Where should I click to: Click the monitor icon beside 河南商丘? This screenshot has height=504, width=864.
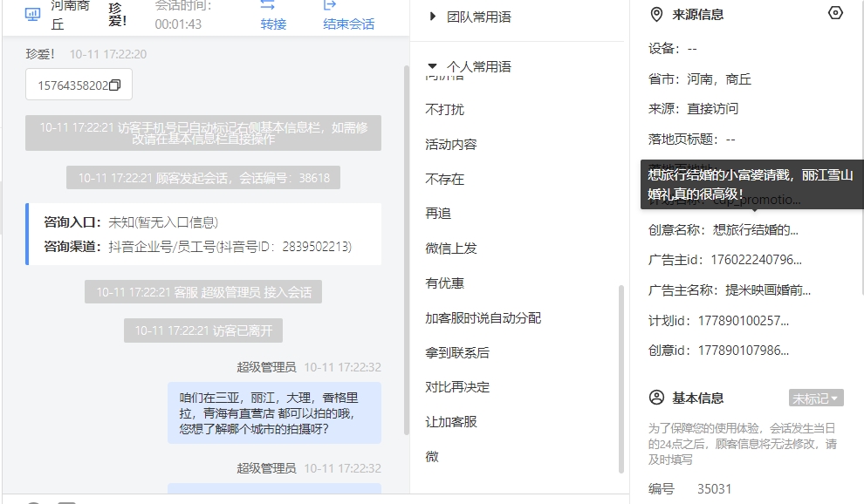coord(32,14)
